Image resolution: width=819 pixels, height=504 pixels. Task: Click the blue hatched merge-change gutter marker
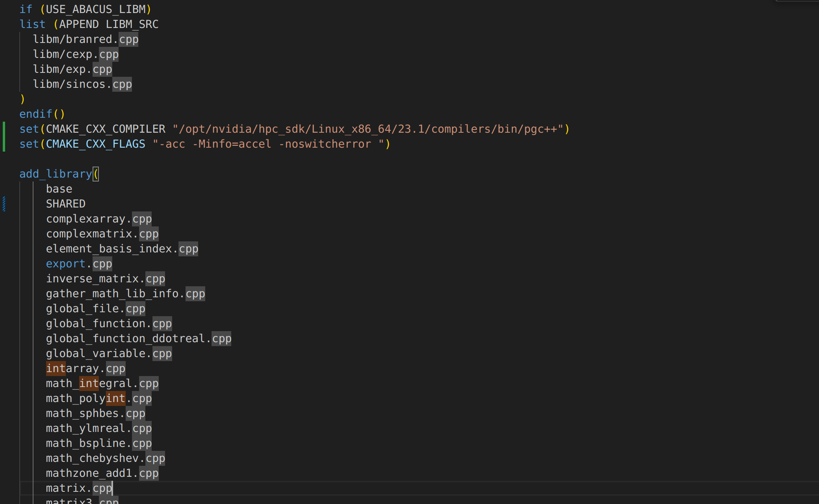coord(3,204)
